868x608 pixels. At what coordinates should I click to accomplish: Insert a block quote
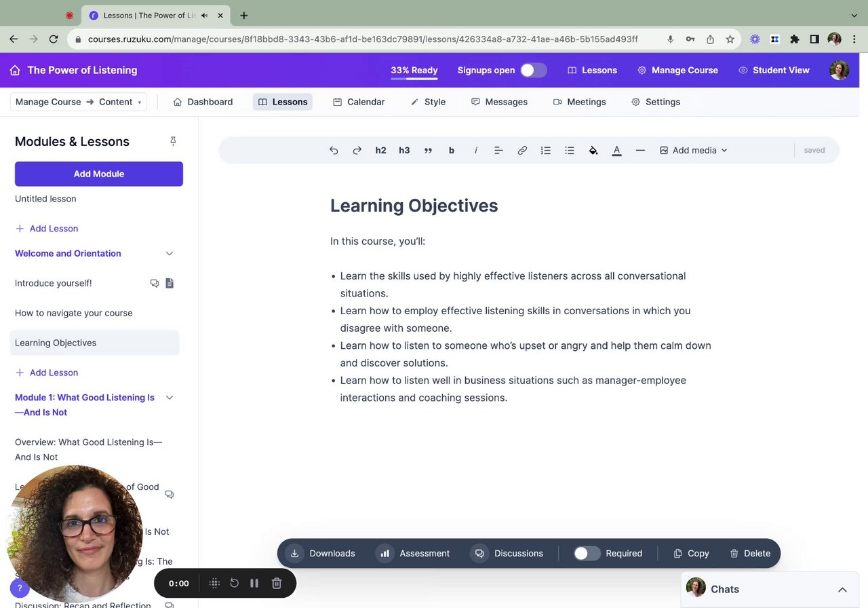point(428,151)
